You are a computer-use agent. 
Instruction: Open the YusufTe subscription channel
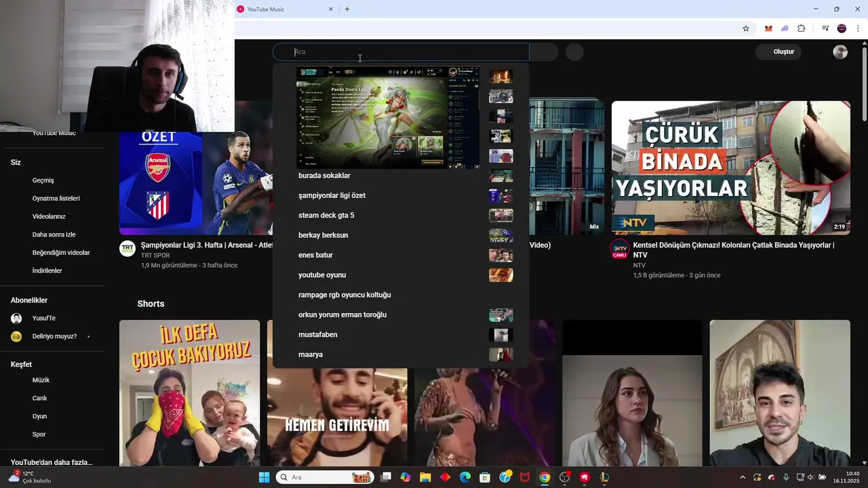pyautogui.click(x=43, y=318)
